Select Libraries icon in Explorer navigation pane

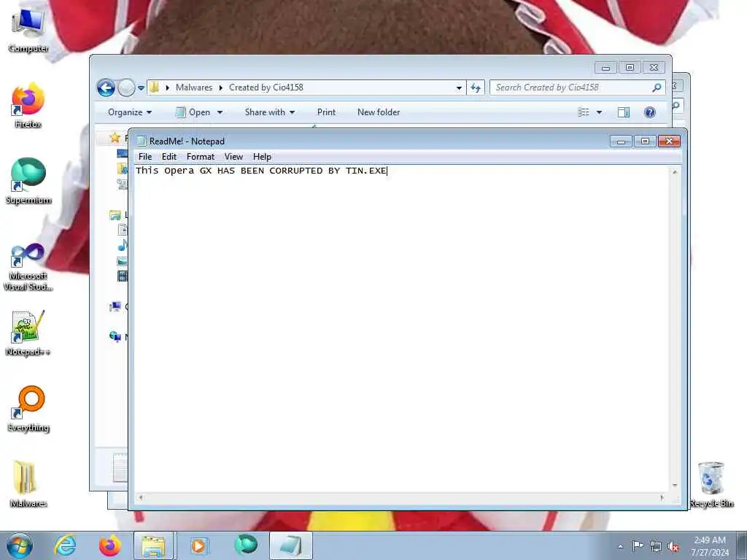pyautogui.click(x=115, y=215)
